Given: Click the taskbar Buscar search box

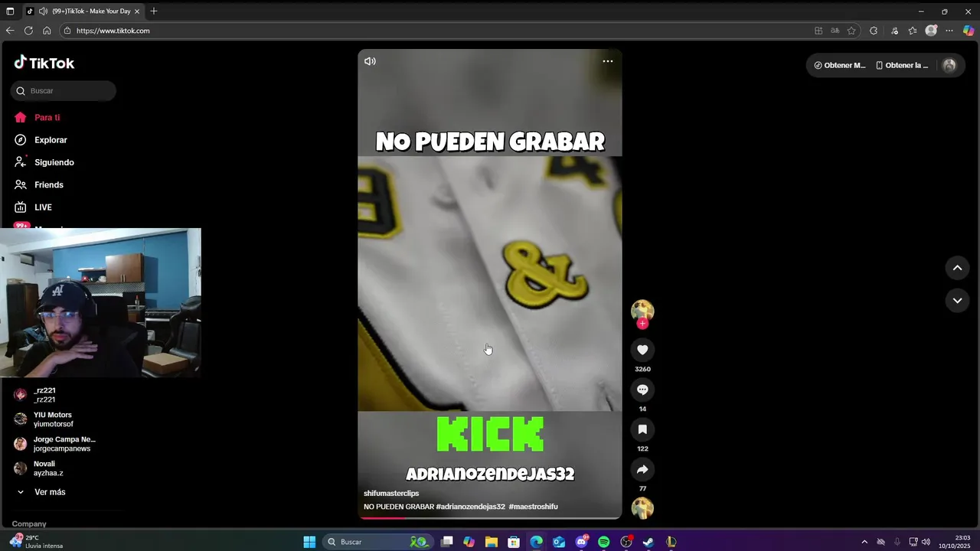Looking at the screenshot, I should tap(377, 542).
